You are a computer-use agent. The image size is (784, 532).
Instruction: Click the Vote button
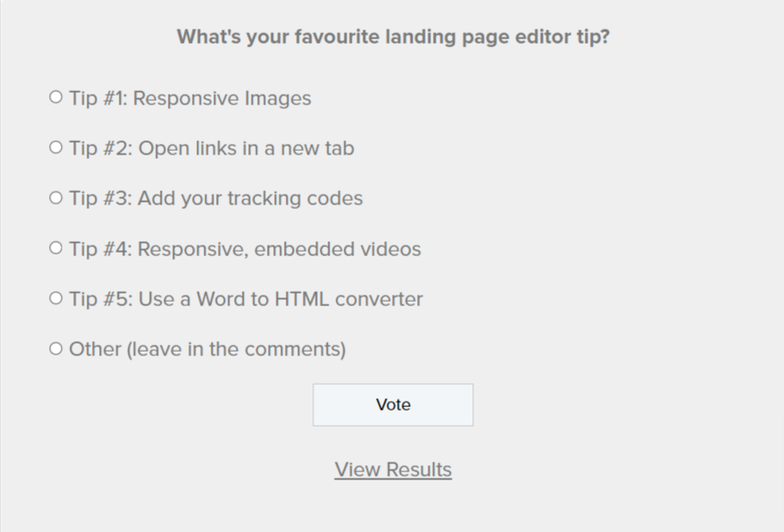point(393,405)
